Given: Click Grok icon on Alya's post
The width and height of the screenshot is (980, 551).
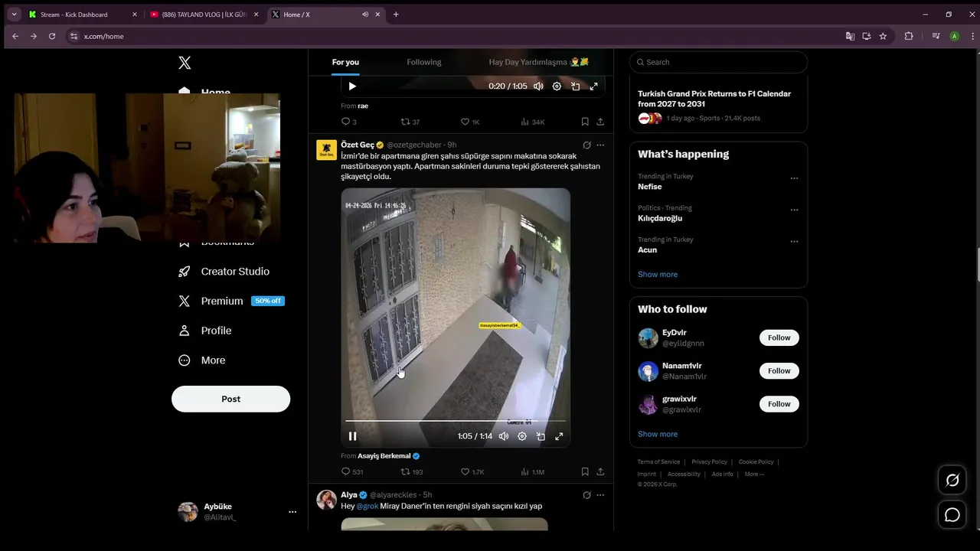Looking at the screenshot, I should coord(586,495).
